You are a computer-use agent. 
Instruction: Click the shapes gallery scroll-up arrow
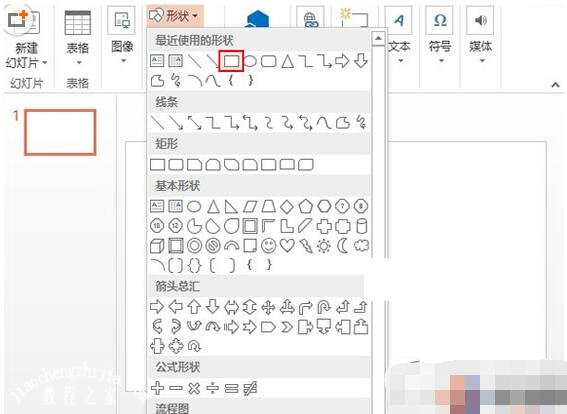pyautogui.click(x=378, y=38)
